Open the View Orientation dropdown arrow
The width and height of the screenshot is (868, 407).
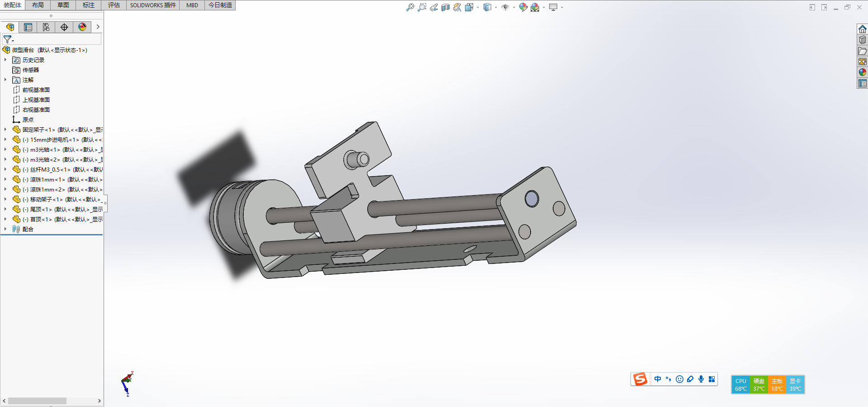click(x=478, y=7)
